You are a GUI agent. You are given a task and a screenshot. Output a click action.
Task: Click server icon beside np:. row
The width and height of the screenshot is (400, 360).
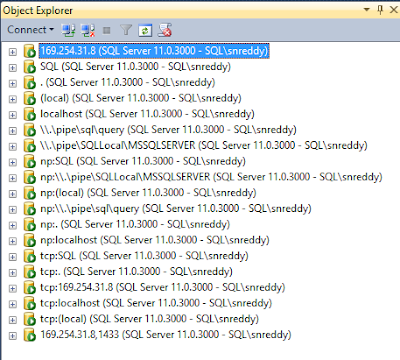[29, 225]
